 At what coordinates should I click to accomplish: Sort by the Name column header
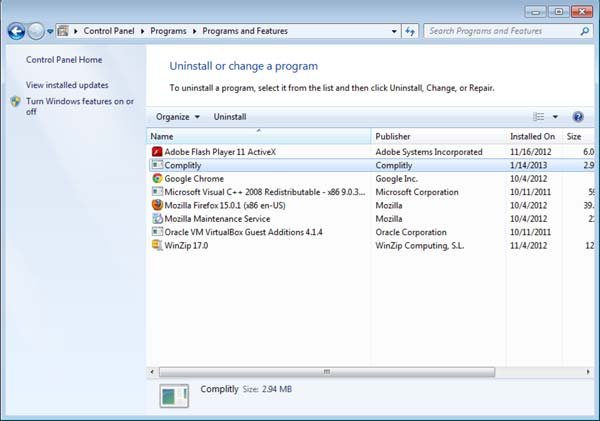[x=259, y=136]
